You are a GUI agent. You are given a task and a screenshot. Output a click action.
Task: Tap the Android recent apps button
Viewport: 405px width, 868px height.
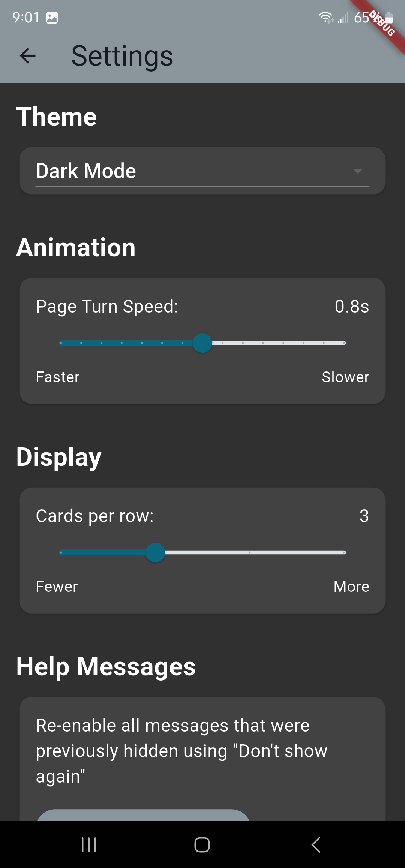[89, 845]
